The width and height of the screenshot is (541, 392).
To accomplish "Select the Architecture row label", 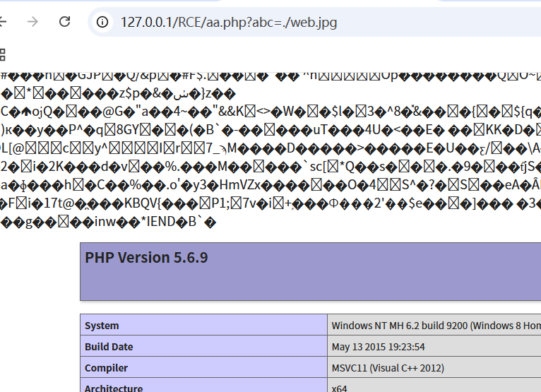I will tap(114, 388).
